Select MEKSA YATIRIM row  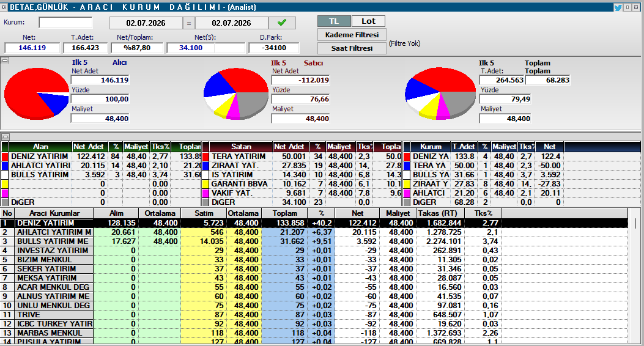[x=314, y=278]
